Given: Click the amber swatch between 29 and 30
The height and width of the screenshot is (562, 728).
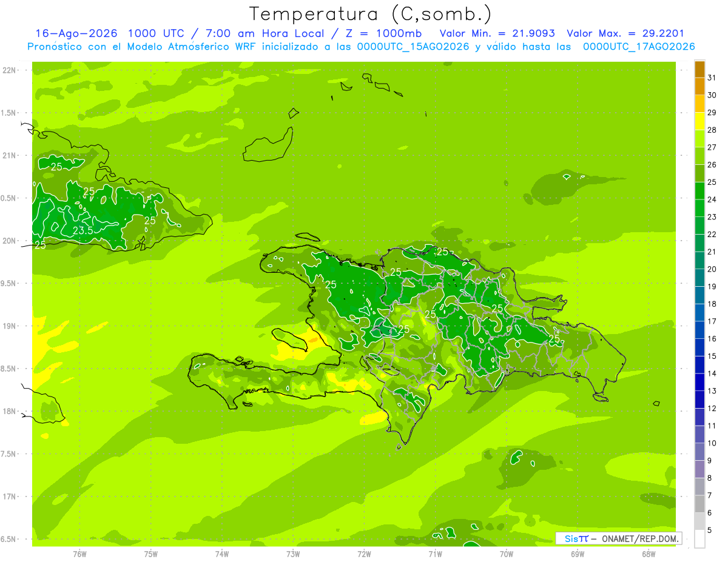Looking at the screenshot, I should 699,104.
